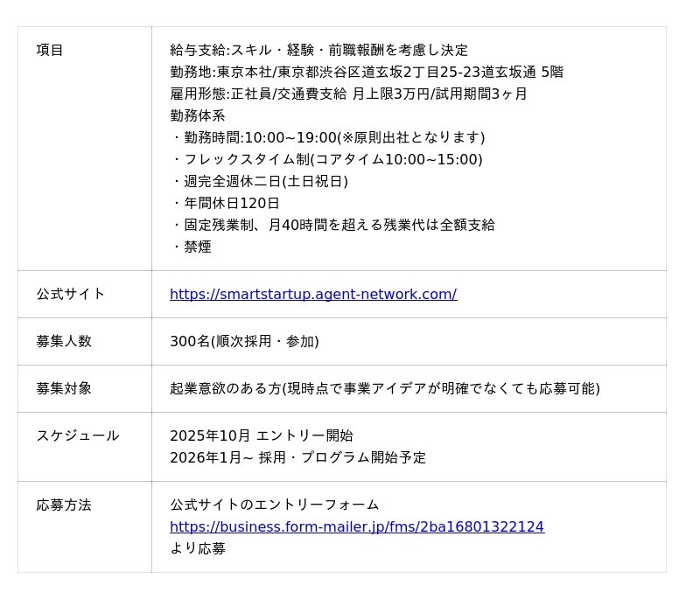Open the smartstartup.agent-network.com official site link

312,295
